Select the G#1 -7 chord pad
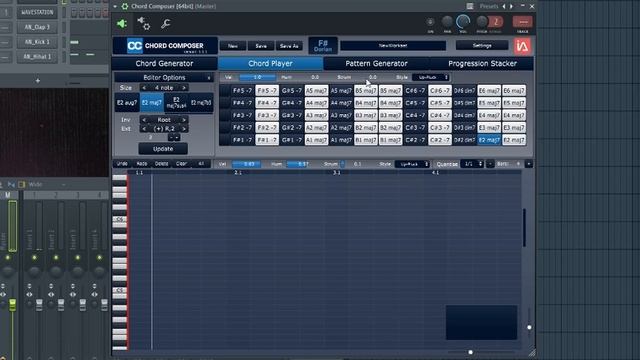The image size is (640, 360). coord(291,140)
